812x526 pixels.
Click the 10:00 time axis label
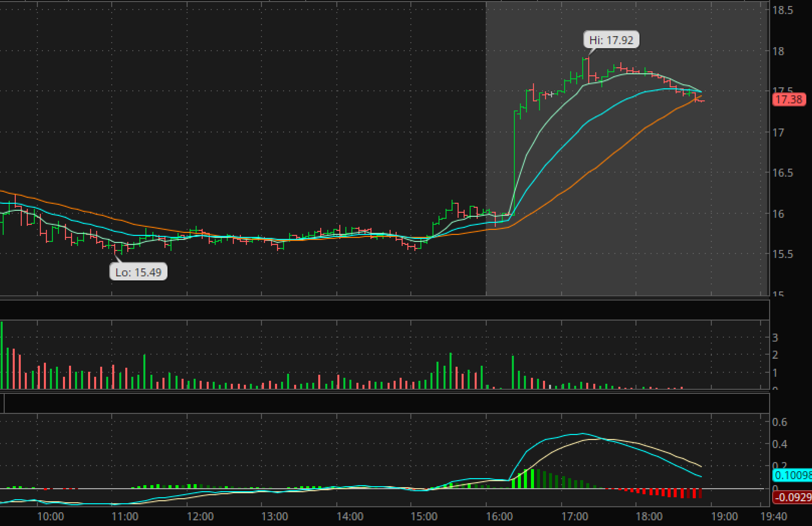tap(51, 516)
